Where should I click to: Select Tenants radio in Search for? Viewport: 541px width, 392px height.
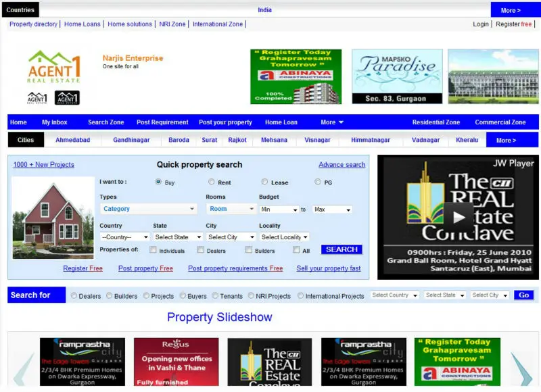215,295
